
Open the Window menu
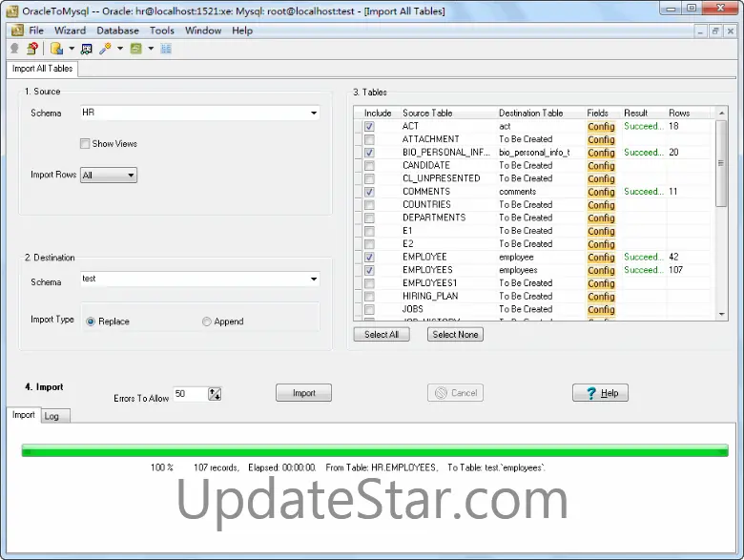pos(203,31)
